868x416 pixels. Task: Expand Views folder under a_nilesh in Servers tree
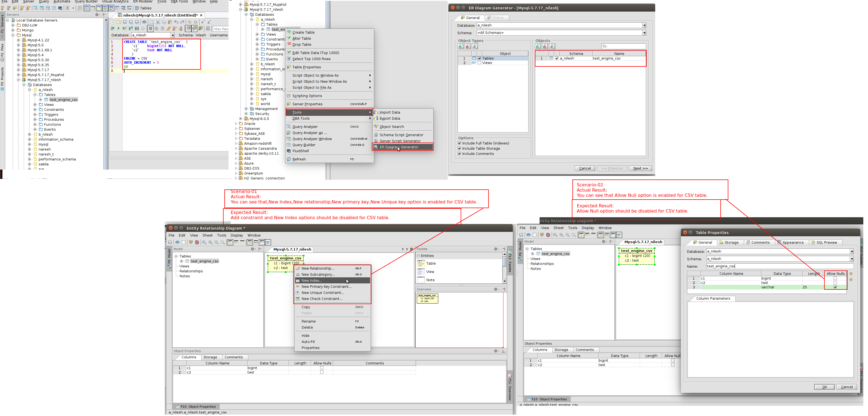coord(35,105)
